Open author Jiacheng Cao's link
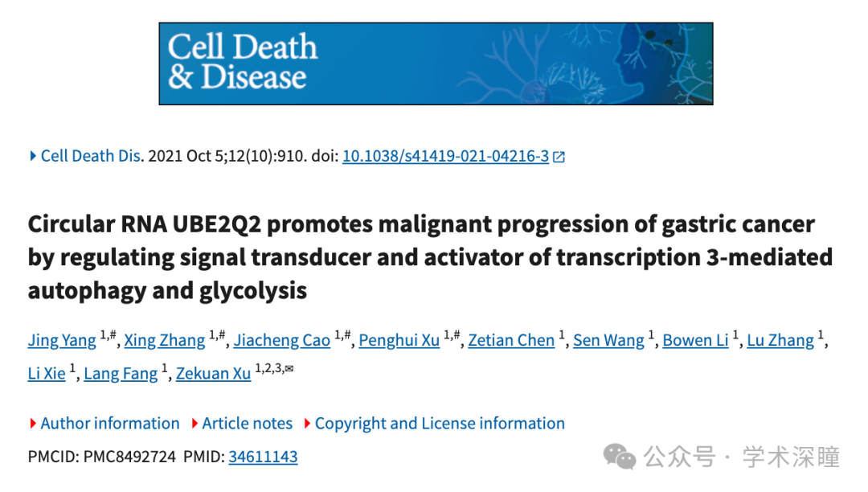 (x=282, y=340)
